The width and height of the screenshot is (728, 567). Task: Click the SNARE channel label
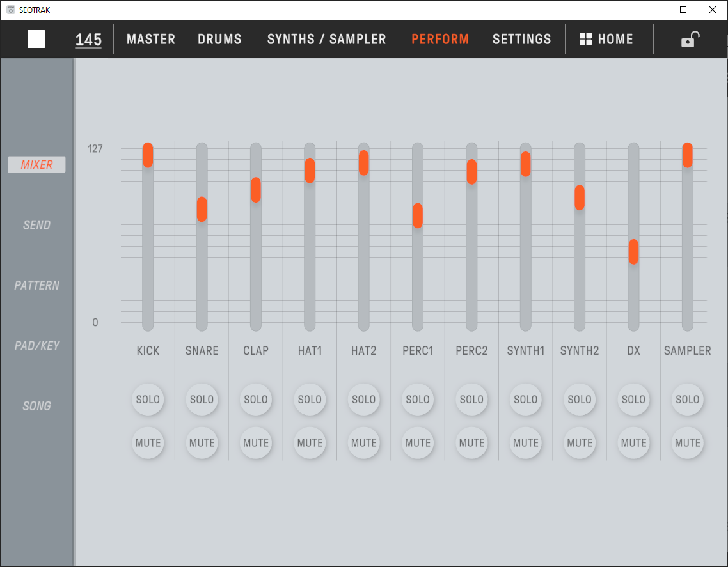pyautogui.click(x=202, y=351)
